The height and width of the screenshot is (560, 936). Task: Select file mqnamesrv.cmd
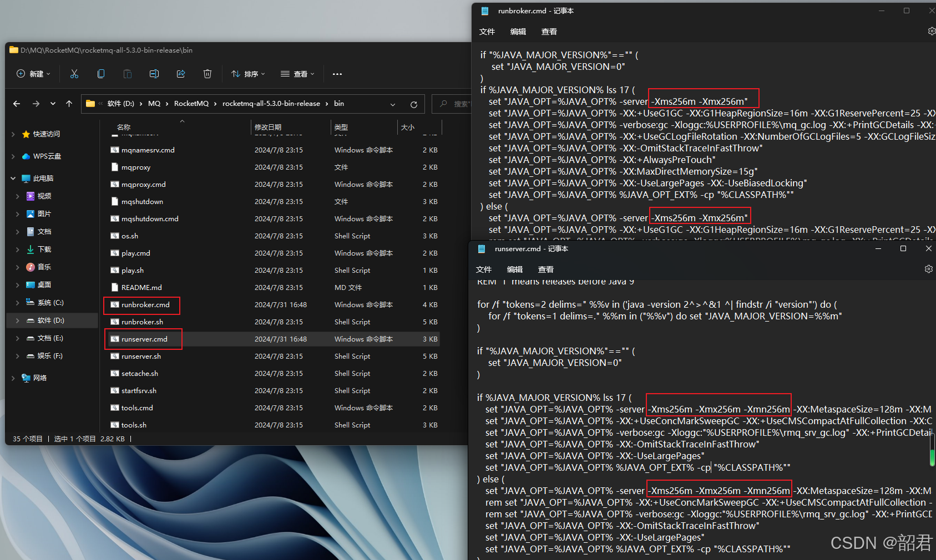(148, 150)
